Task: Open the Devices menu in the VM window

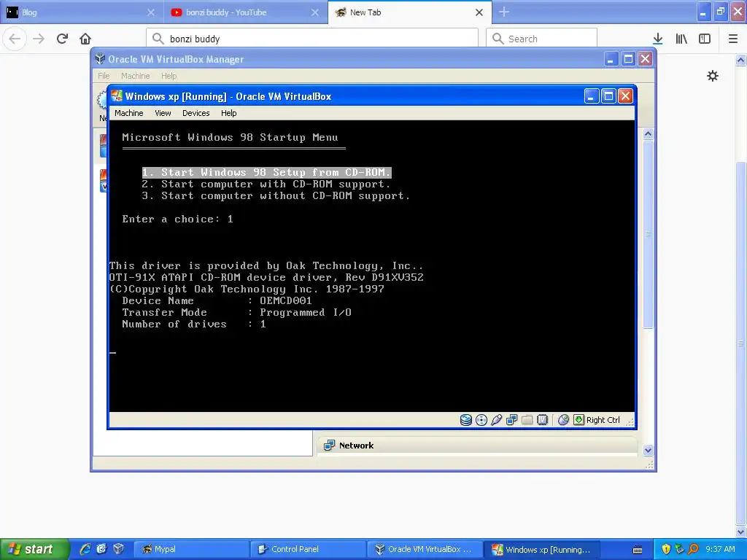Action: (196, 113)
